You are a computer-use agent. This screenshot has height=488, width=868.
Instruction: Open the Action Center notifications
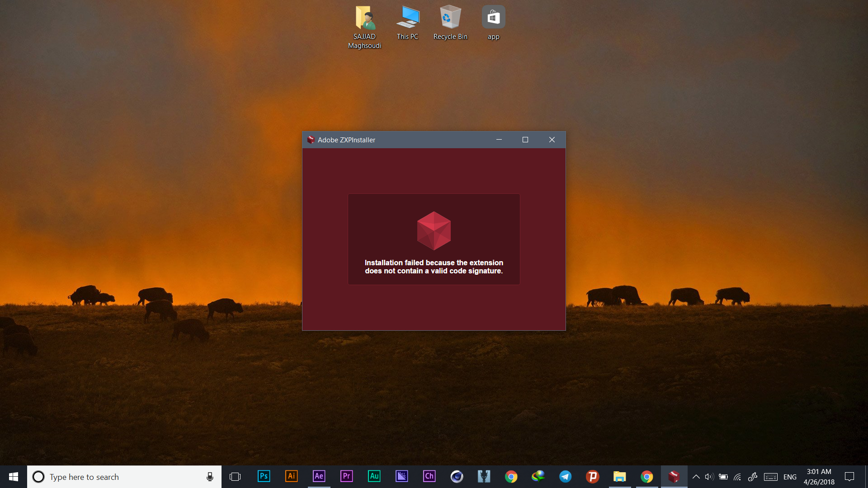(x=849, y=477)
